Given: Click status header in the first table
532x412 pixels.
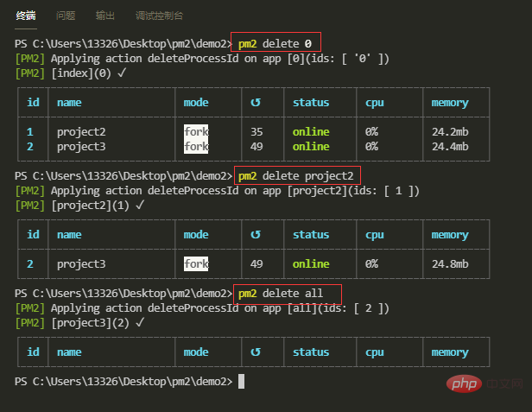Looking at the screenshot, I should (311, 103).
